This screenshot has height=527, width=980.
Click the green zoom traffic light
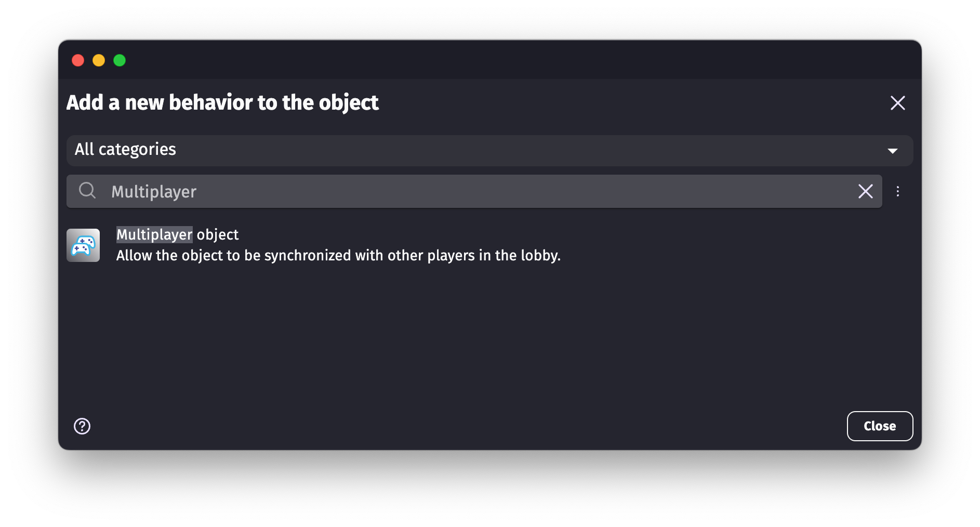(x=120, y=60)
